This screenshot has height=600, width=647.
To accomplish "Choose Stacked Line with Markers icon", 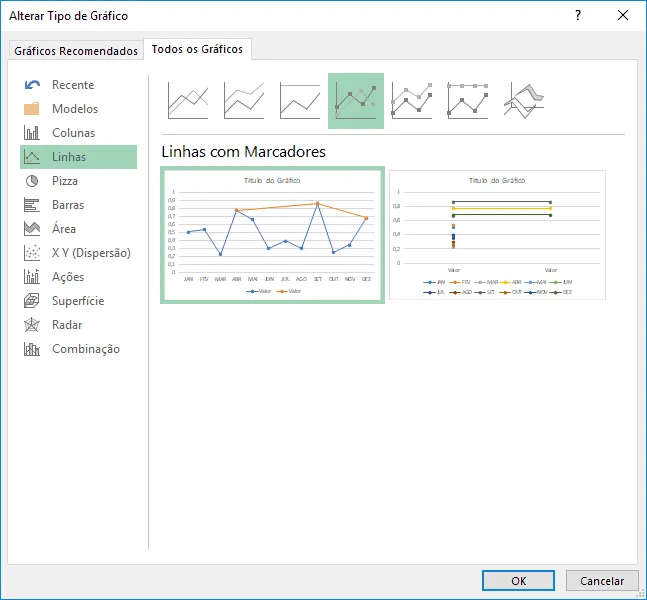I will (412, 101).
